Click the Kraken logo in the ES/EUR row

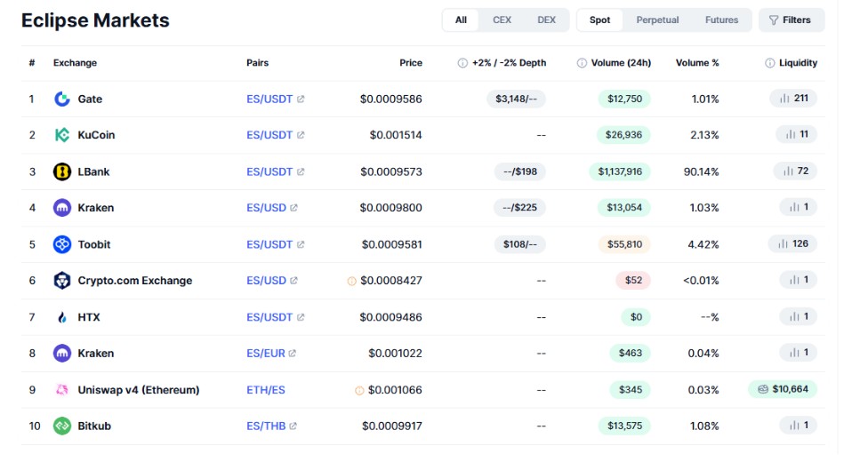tap(62, 353)
